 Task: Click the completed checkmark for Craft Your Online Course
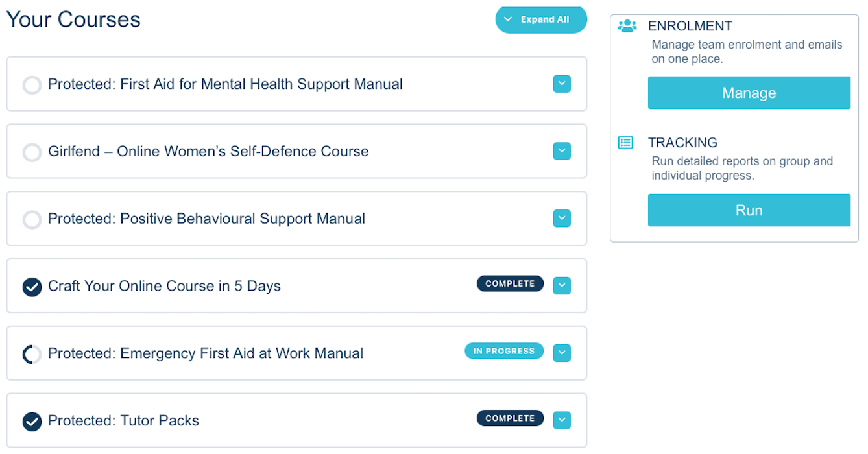coord(32,287)
